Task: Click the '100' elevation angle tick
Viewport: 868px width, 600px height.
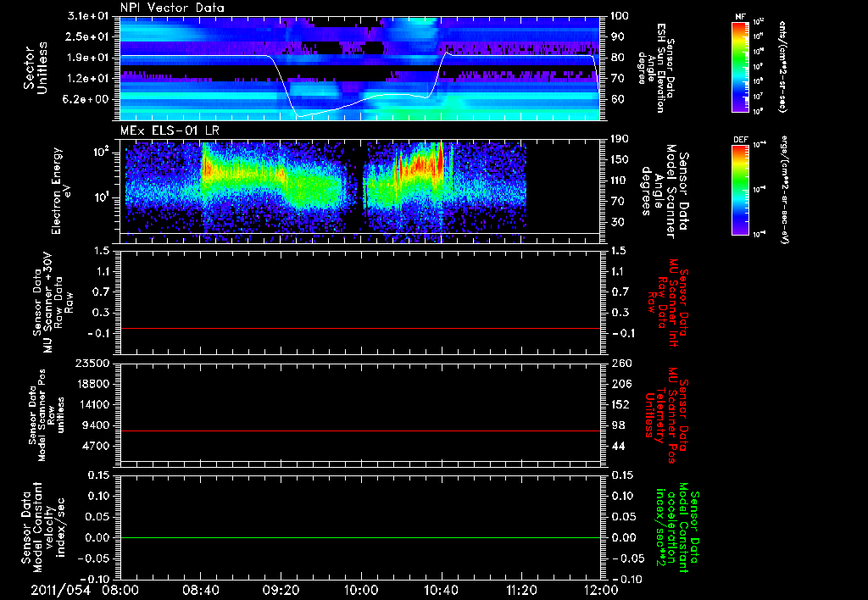Action: point(620,16)
